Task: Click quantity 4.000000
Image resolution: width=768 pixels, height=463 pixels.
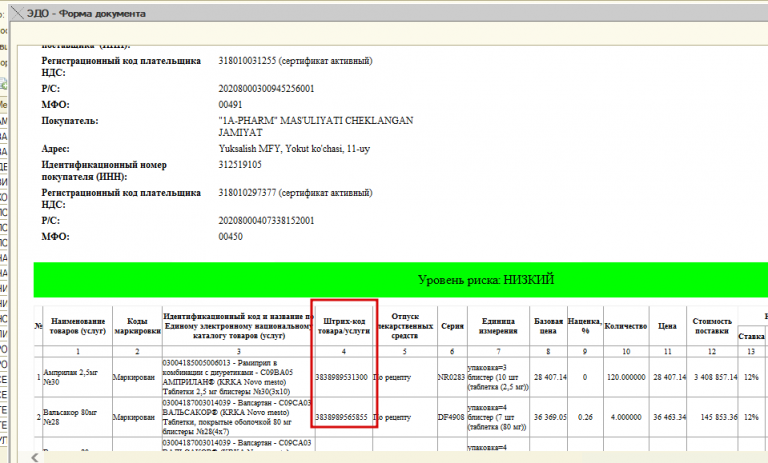Action: (x=626, y=417)
